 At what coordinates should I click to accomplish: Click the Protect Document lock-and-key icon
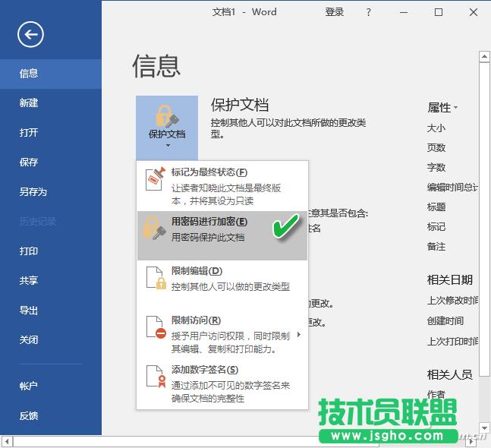(x=166, y=116)
